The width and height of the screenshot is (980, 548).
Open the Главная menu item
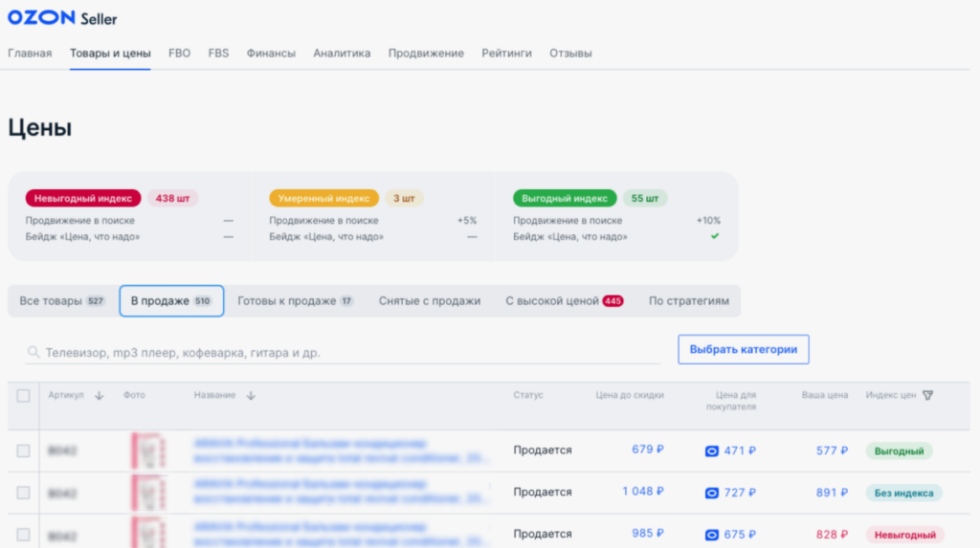click(x=30, y=54)
